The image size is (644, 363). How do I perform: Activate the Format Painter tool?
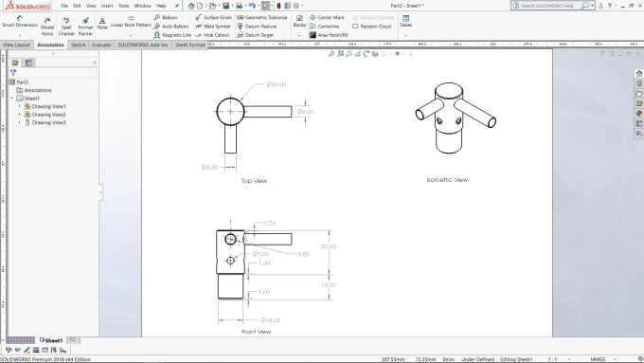coord(85,27)
